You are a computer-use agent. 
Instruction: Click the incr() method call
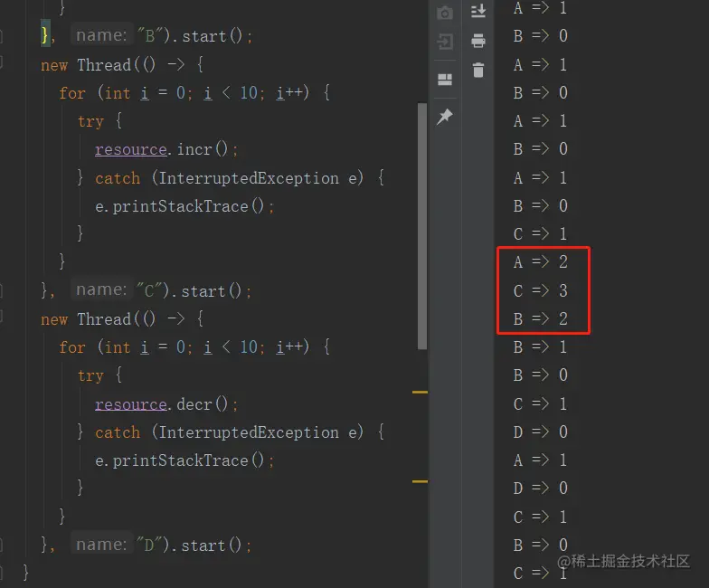pyautogui.click(x=203, y=149)
